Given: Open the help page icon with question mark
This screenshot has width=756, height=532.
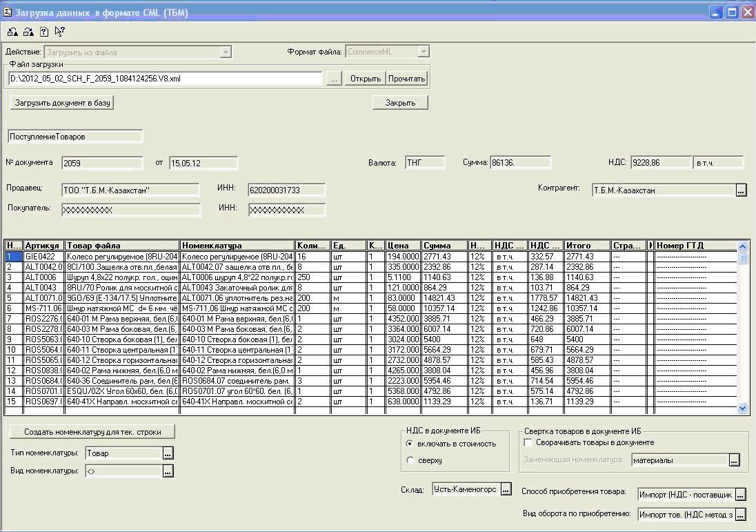Looking at the screenshot, I should click(x=44, y=32).
